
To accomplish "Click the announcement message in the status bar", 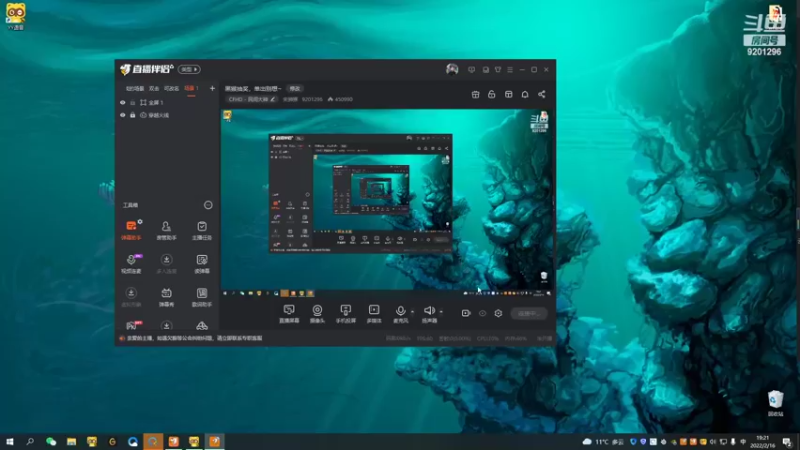I will click(x=194, y=338).
